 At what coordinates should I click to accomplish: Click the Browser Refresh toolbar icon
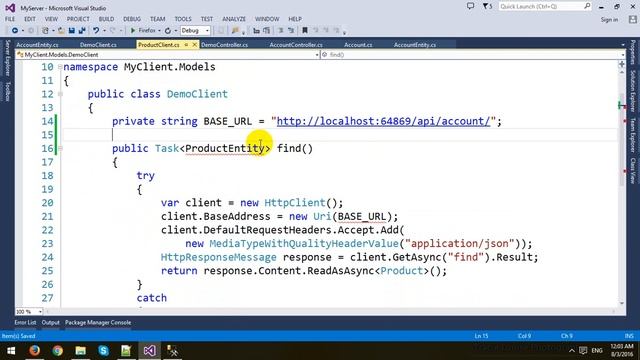168,31
